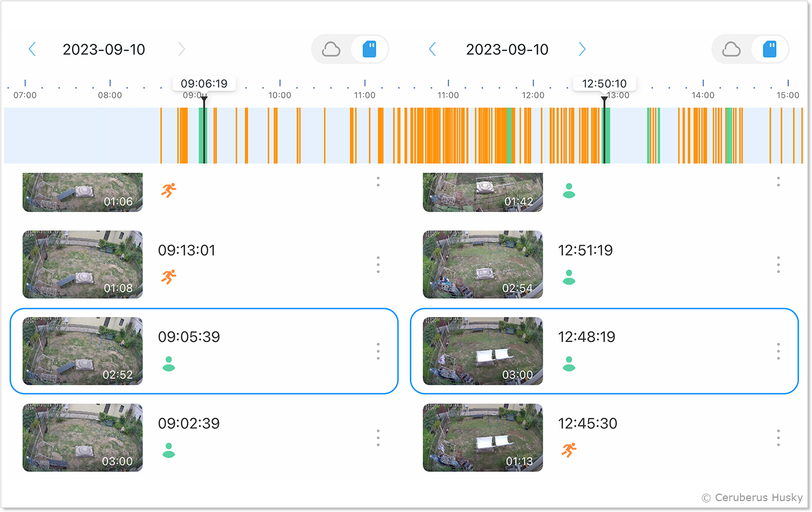812x512 pixels.
Task: Click person icon beside the 01:42 clip
Action: (569, 191)
